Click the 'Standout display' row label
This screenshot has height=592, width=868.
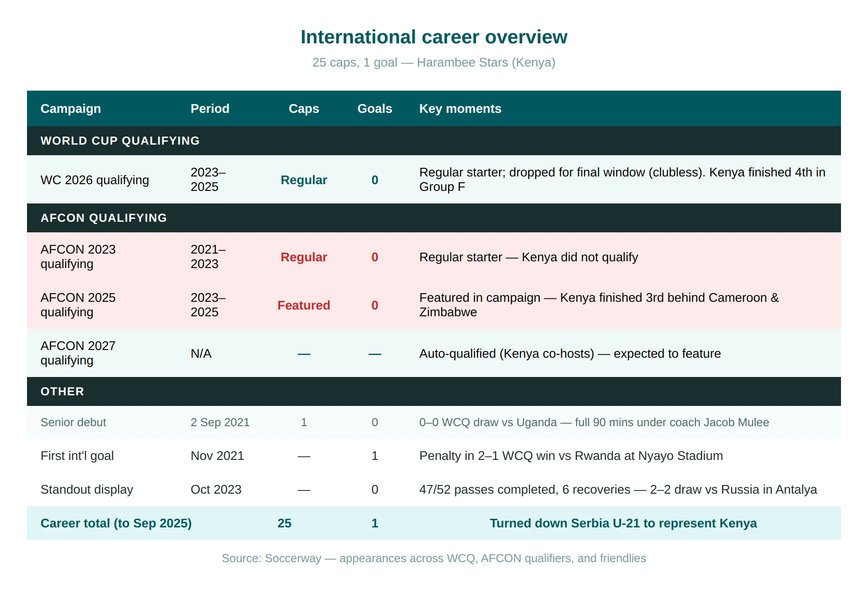click(87, 489)
